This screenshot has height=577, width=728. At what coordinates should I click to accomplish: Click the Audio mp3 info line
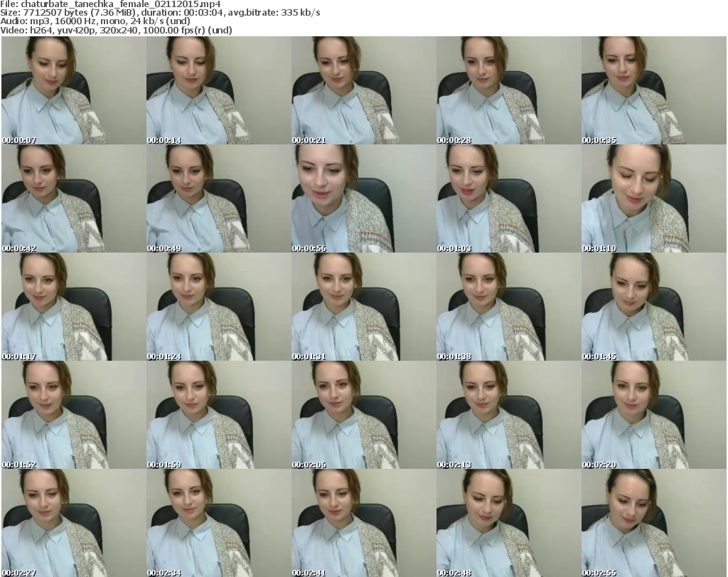coord(95,21)
